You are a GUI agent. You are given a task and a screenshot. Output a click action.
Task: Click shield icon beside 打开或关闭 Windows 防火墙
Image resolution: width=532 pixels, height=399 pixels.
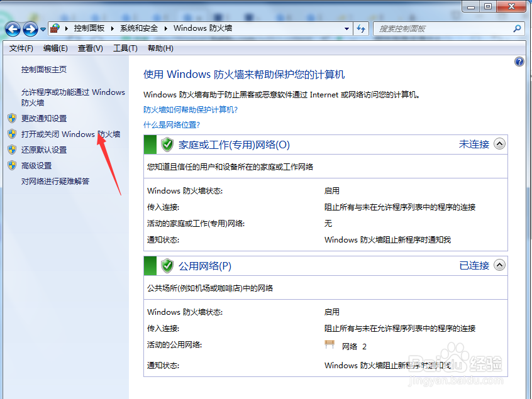tap(12, 134)
